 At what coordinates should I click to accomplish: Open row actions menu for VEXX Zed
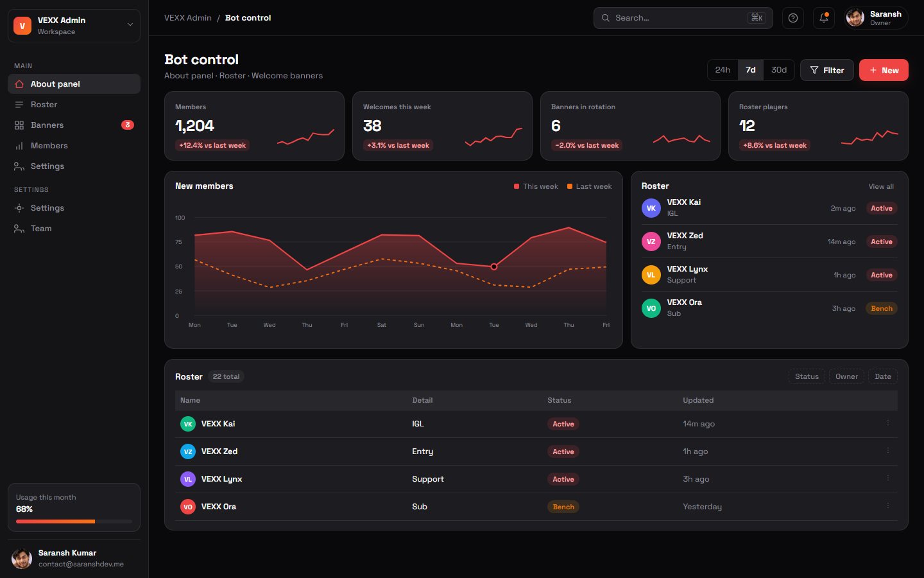coord(888,451)
